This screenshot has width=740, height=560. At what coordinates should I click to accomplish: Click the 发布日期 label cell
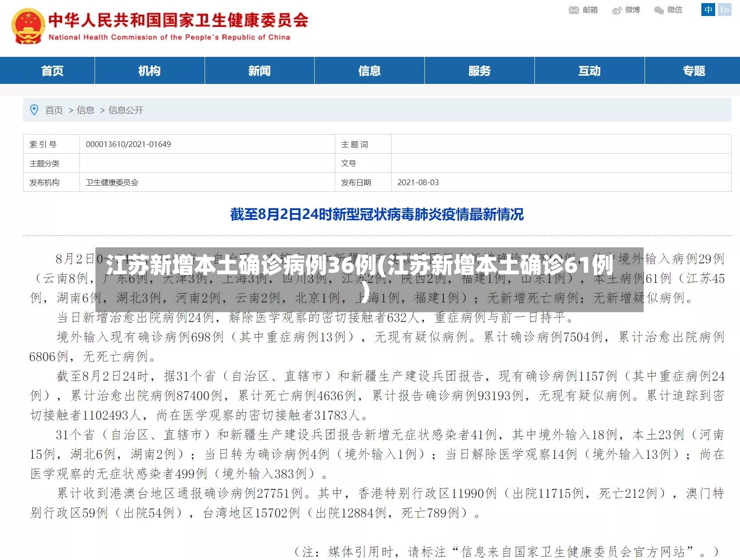[363, 183]
